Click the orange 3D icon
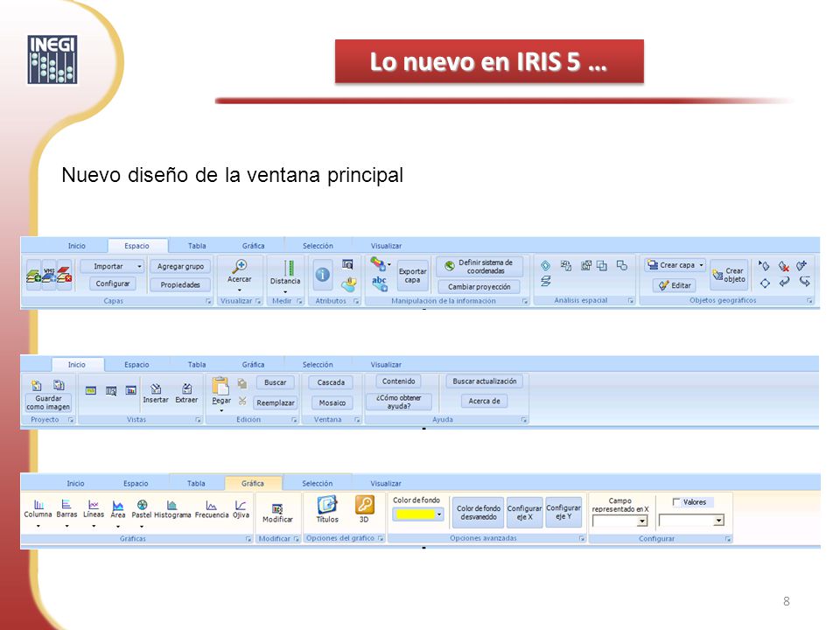 [x=364, y=505]
